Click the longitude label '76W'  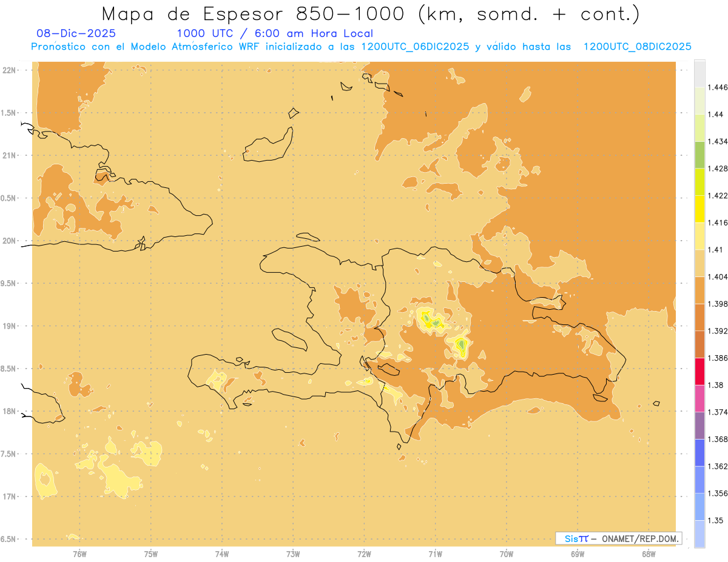click(x=79, y=554)
